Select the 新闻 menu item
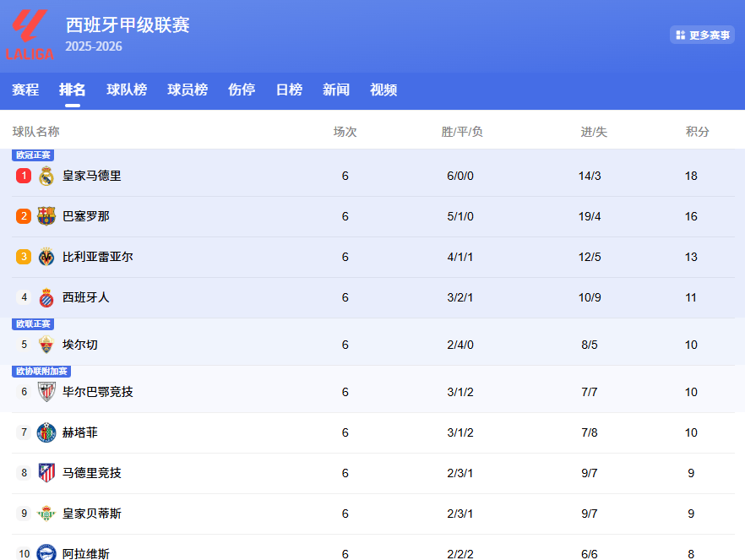Viewport: 745px width, 560px height. point(336,90)
